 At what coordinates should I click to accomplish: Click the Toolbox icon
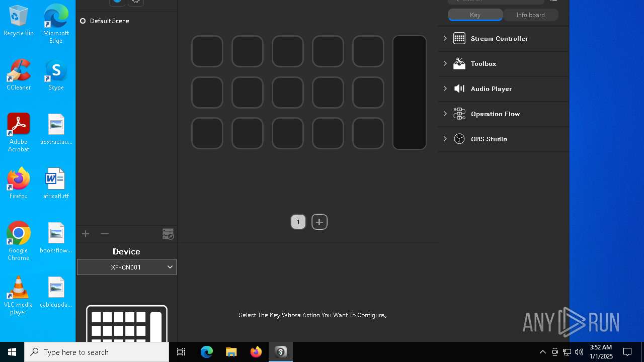tap(459, 63)
